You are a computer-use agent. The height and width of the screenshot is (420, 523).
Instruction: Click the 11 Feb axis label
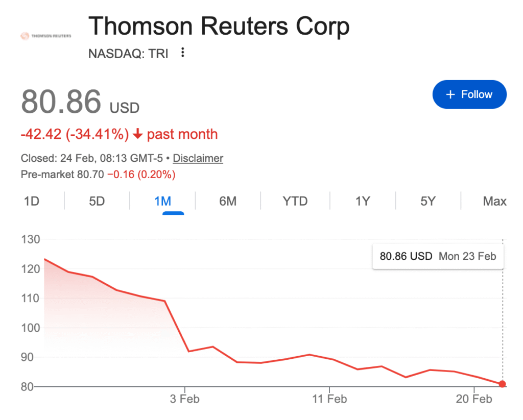pyautogui.click(x=329, y=399)
